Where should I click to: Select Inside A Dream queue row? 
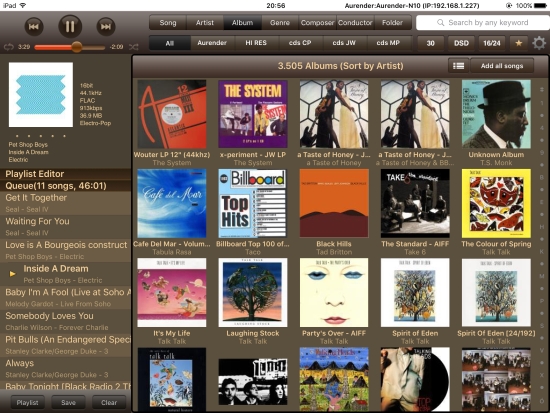click(66, 274)
